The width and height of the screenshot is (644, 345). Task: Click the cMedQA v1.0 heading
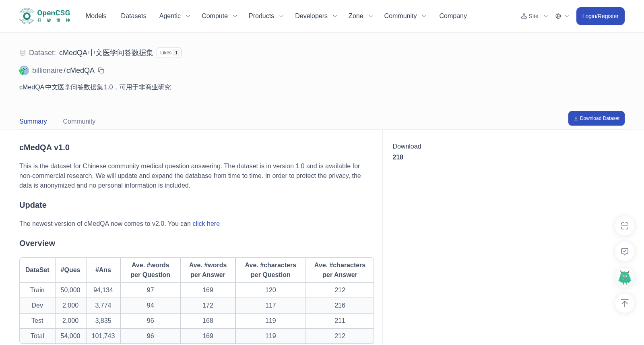[44, 148]
